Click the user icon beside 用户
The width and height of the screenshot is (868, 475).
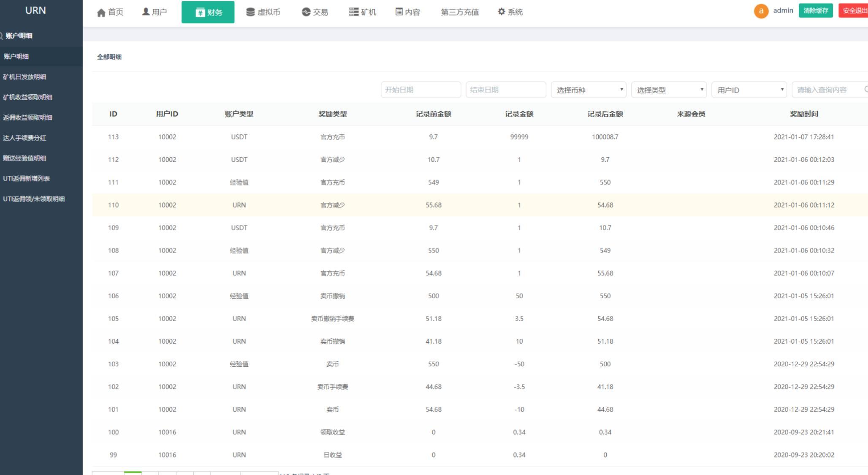tap(146, 12)
